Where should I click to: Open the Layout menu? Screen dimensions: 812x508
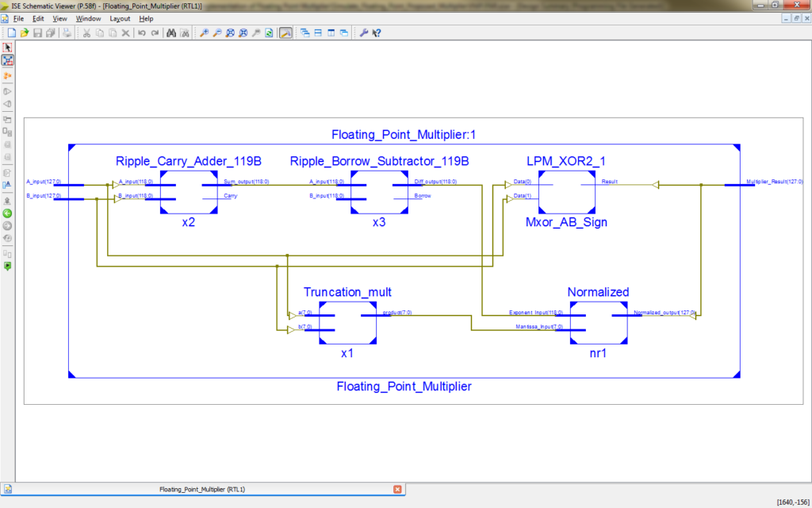point(120,18)
